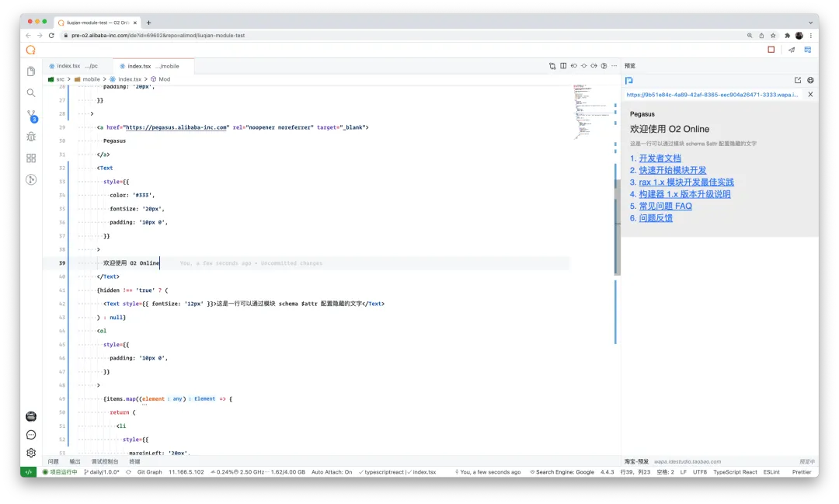Open the editor actions overflow menu
Viewport: 839px width, 504px height.
coord(613,66)
